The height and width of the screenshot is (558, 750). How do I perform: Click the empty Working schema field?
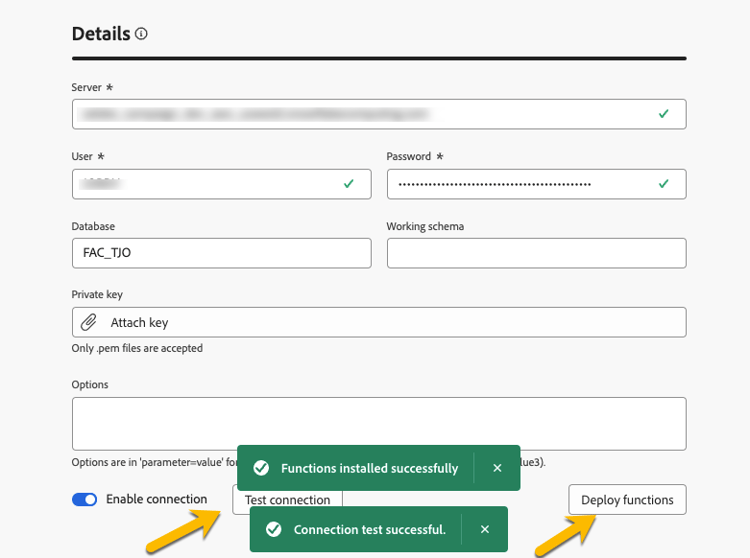coord(536,253)
